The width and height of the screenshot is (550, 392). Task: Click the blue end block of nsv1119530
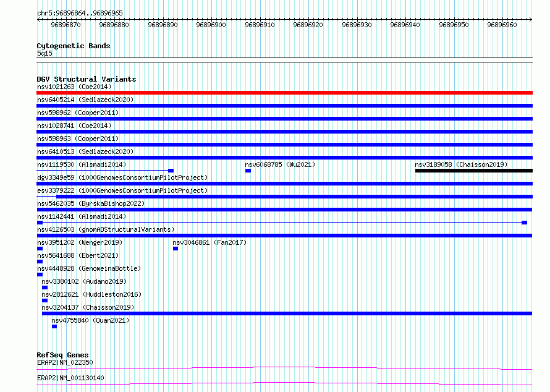(x=171, y=171)
